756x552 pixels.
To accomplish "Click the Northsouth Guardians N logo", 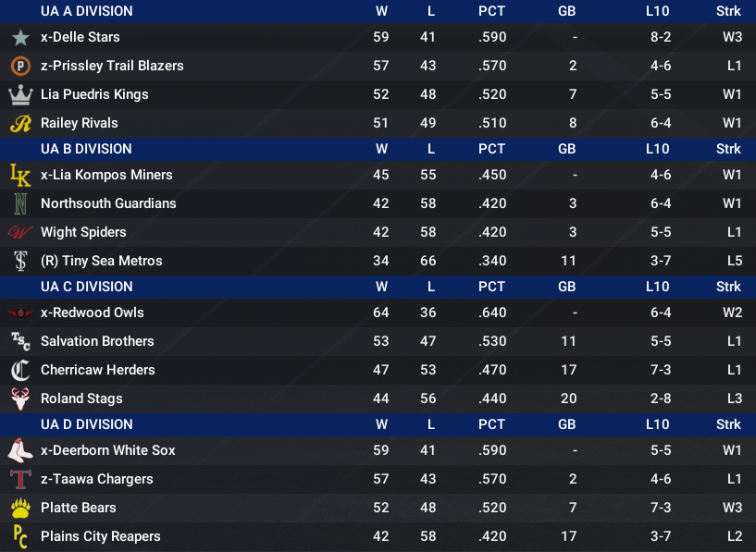I will (20, 203).
